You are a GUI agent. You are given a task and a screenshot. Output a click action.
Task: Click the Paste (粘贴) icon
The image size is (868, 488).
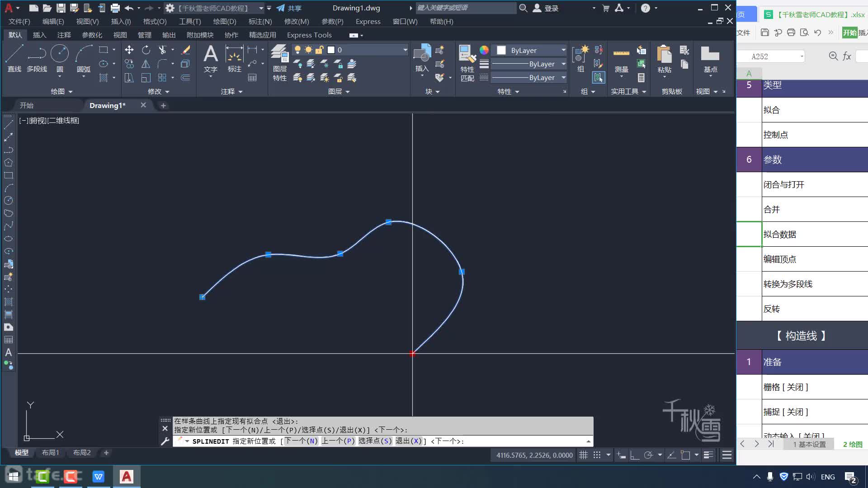(x=664, y=59)
